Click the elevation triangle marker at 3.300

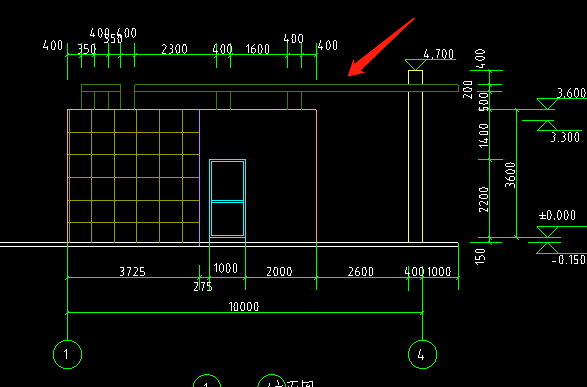click(547, 125)
